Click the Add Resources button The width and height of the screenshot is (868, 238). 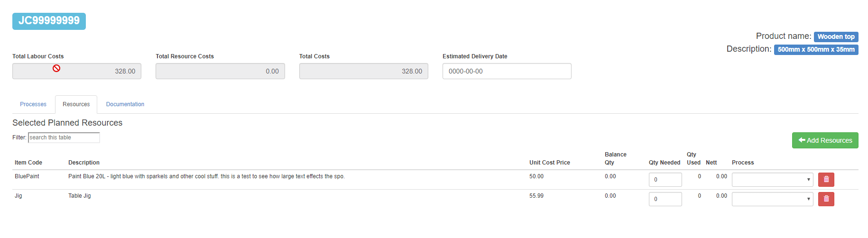pyautogui.click(x=825, y=140)
